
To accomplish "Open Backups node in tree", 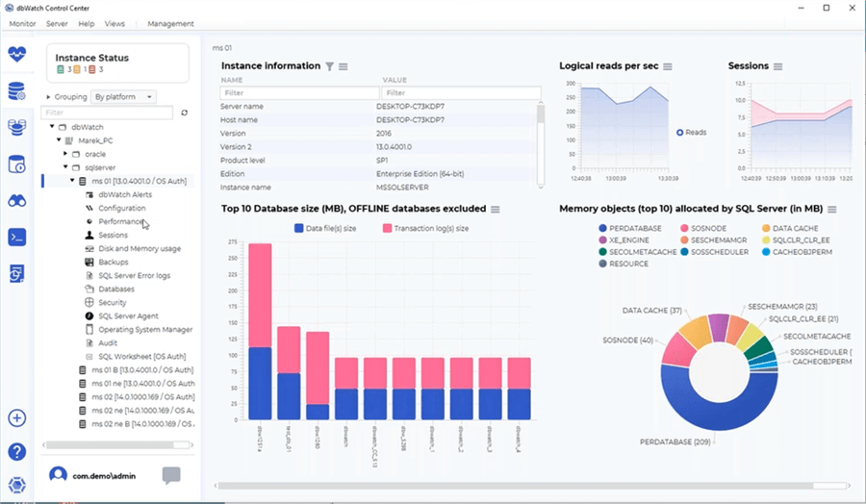I will click(114, 263).
